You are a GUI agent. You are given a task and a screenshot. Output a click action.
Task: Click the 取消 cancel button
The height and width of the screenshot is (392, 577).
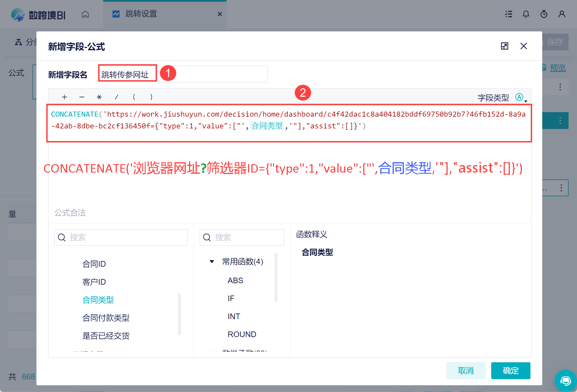tap(465, 370)
